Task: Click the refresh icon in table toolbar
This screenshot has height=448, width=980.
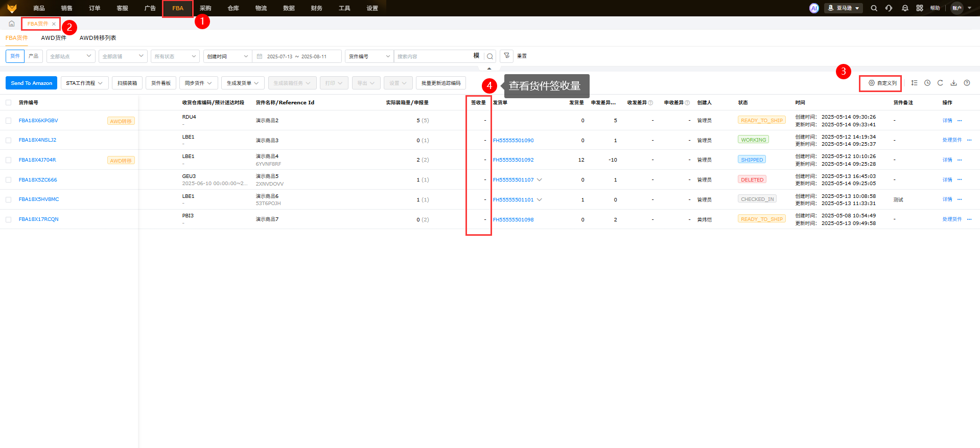Action: click(940, 83)
